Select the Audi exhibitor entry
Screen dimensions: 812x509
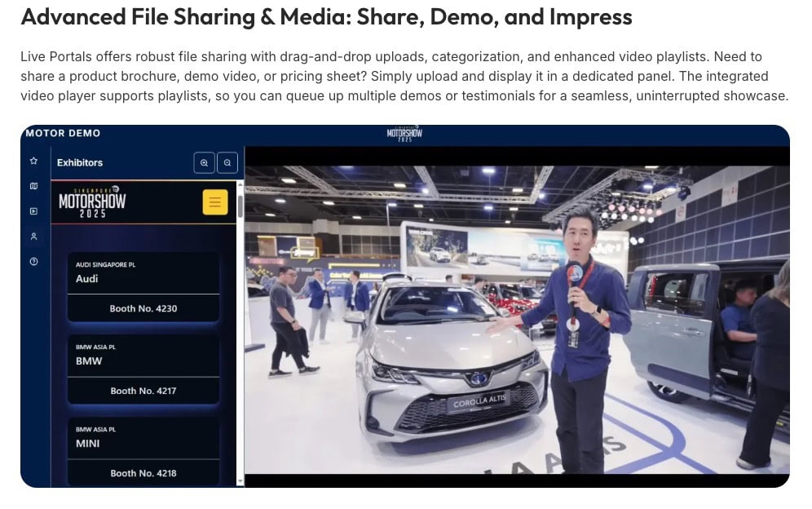coord(143,272)
